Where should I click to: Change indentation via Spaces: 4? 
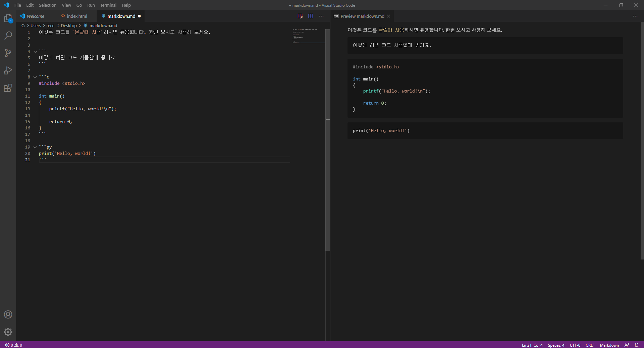point(556,345)
